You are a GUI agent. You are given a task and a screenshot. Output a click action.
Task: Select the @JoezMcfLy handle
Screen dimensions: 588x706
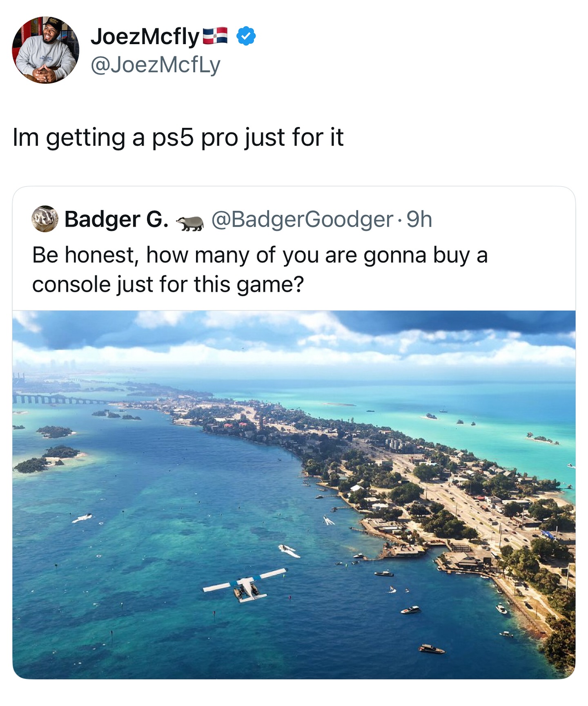click(155, 65)
